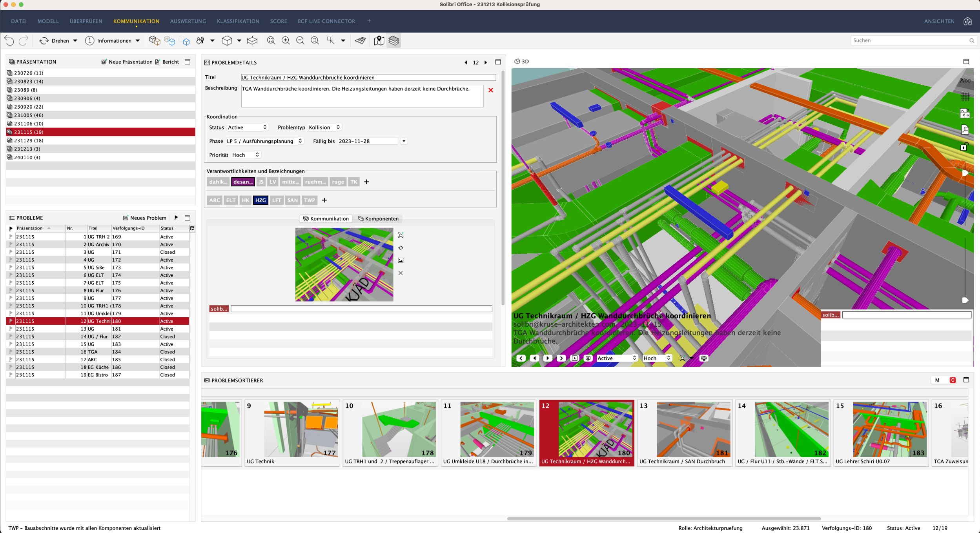Click the Neue Präsentation button
The width and height of the screenshot is (980, 533).
127,62
